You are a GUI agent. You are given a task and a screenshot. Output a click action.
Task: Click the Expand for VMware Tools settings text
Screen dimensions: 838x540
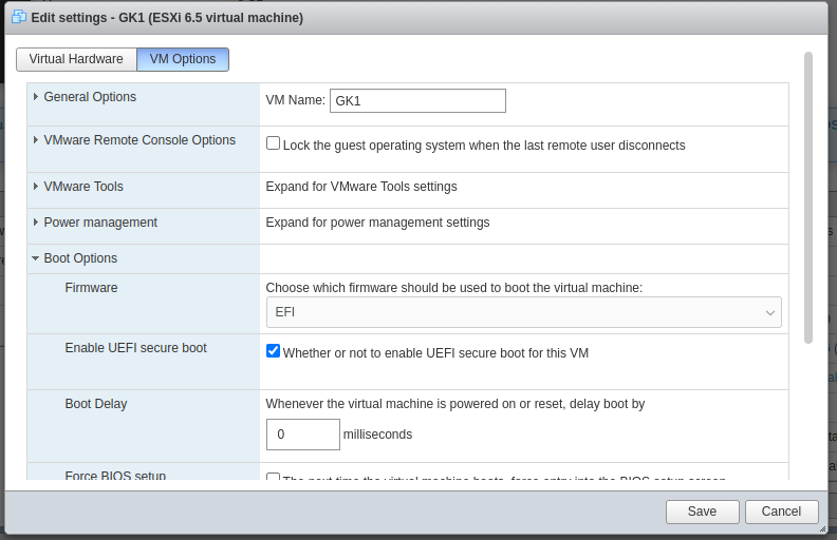(x=361, y=187)
